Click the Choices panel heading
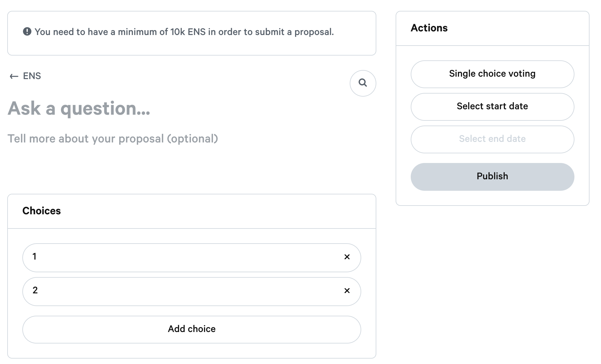The image size is (601, 364). [41, 211]
